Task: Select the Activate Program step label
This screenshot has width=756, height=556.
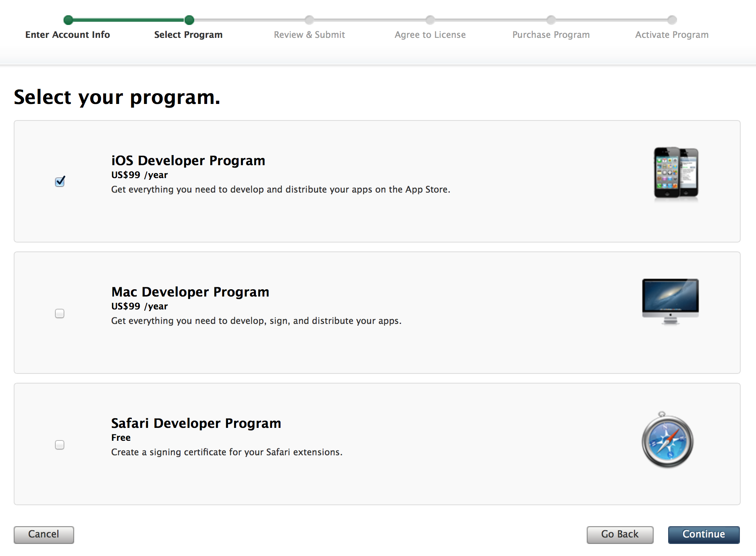Action: (672, 35)
